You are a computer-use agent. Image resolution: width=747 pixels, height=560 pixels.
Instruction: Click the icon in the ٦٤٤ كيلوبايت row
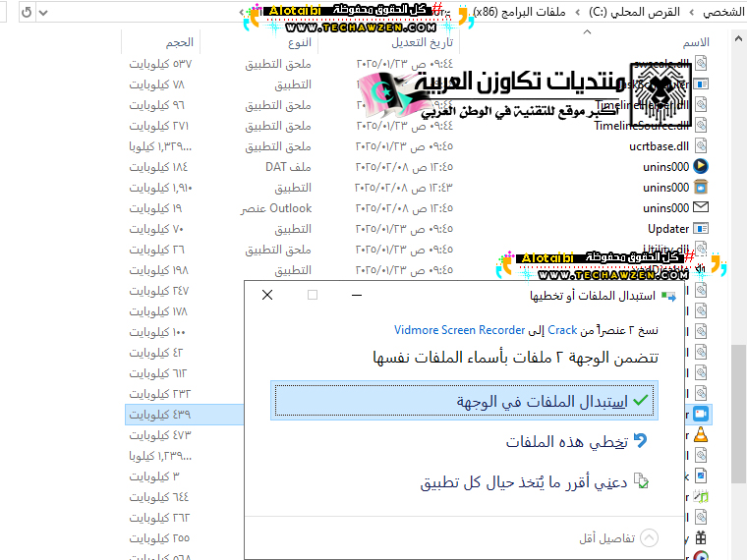pos(701,497)
